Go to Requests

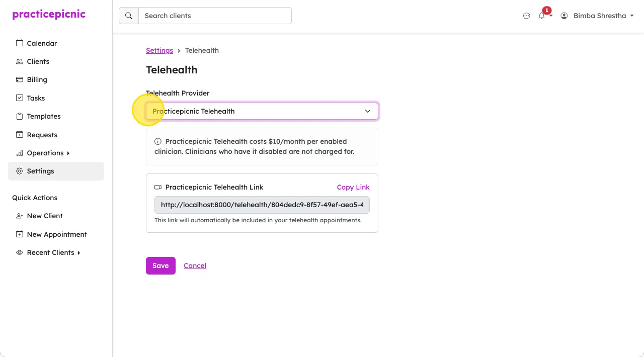pyautogui.click(x=56, y=135)
